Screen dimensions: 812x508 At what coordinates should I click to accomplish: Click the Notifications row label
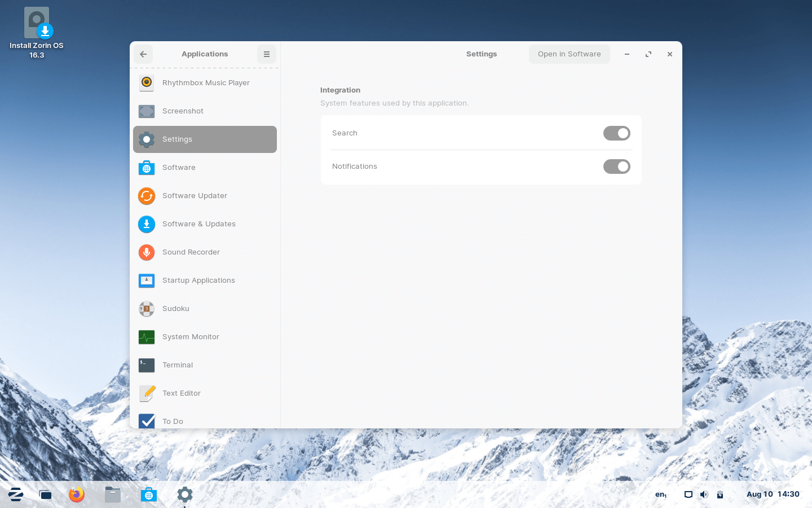[x=355, y=167]
